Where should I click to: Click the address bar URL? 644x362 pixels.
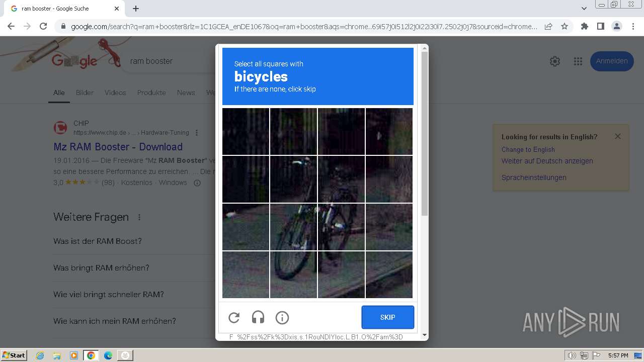[304, 27]
